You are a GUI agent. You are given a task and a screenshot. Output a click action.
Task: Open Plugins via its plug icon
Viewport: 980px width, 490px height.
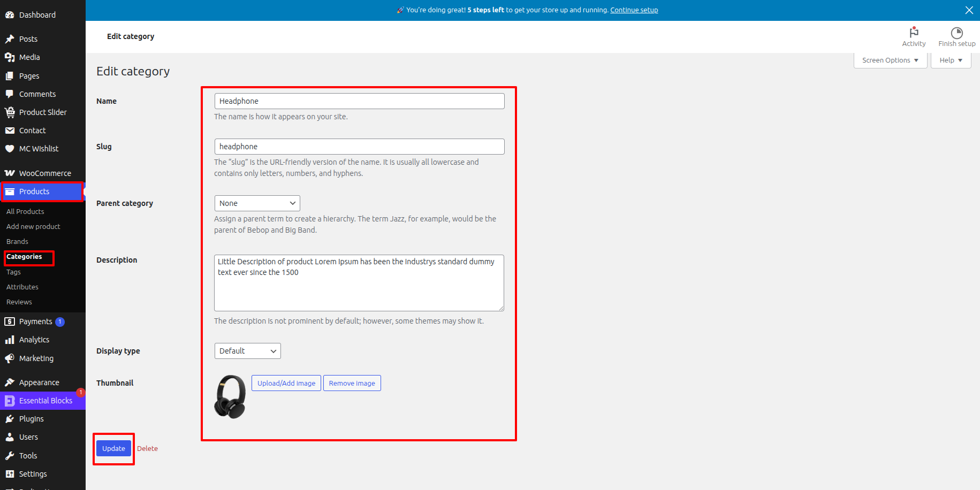pos(10,419)
